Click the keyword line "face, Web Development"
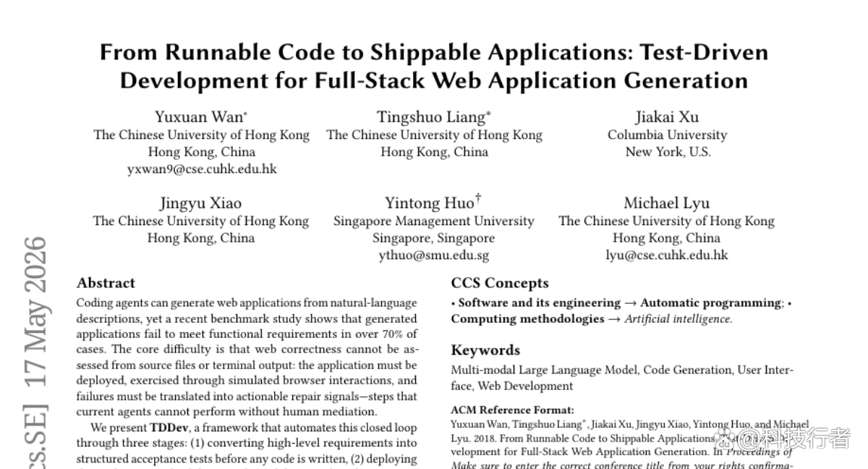868x469 pixels. [512, 386]
